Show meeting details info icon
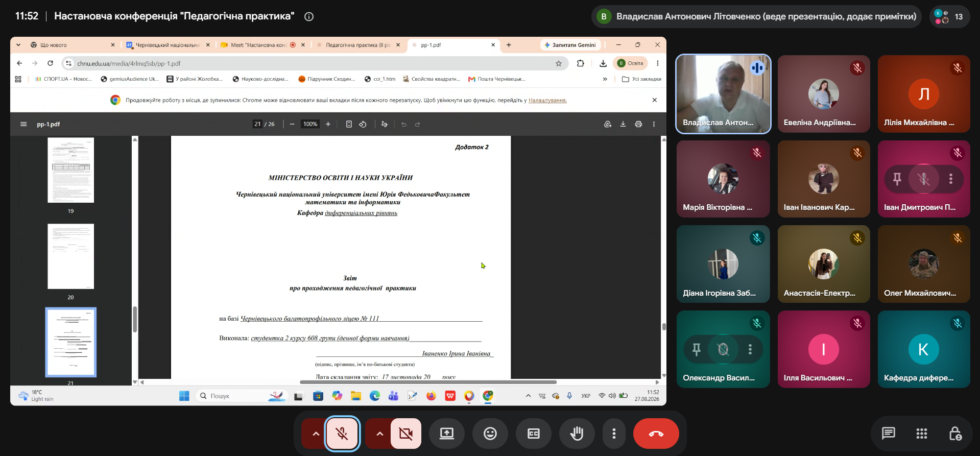 tap(309, 16)
